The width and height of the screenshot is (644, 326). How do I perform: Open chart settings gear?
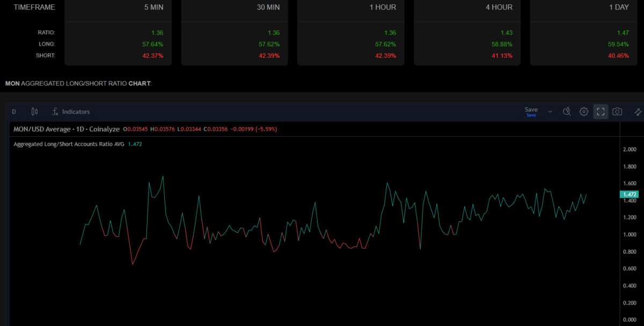pos(583,112)
